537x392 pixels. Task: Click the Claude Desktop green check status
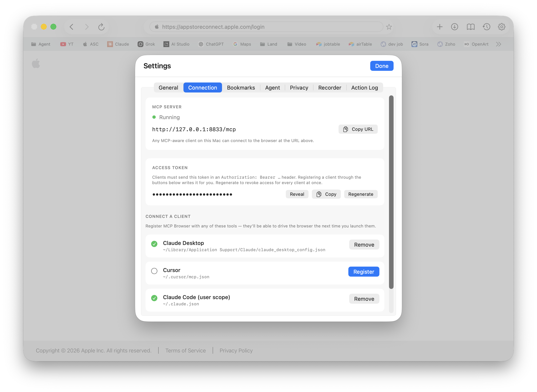154,244
